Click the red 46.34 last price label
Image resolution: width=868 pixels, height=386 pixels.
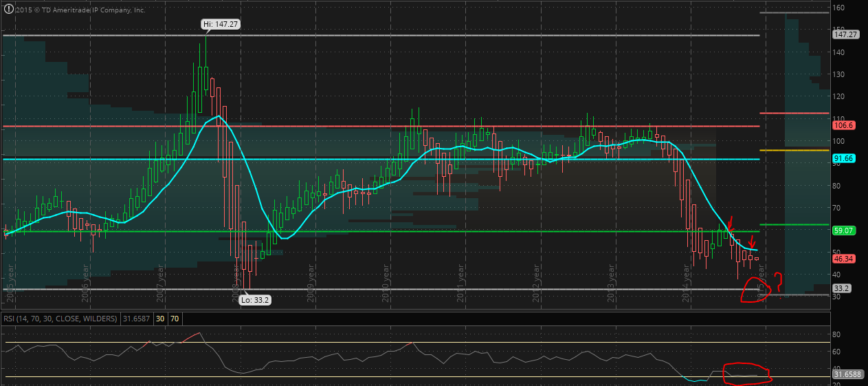(843, 259)
